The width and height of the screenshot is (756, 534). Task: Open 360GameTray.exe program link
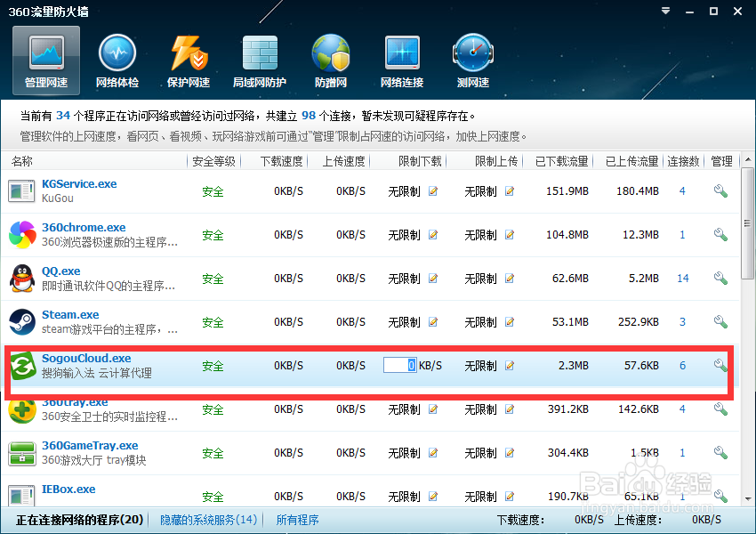(x=90, y=446)
